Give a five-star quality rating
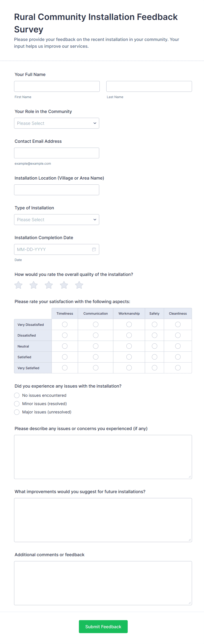The image size is (204, 644). tap(79, 285)
